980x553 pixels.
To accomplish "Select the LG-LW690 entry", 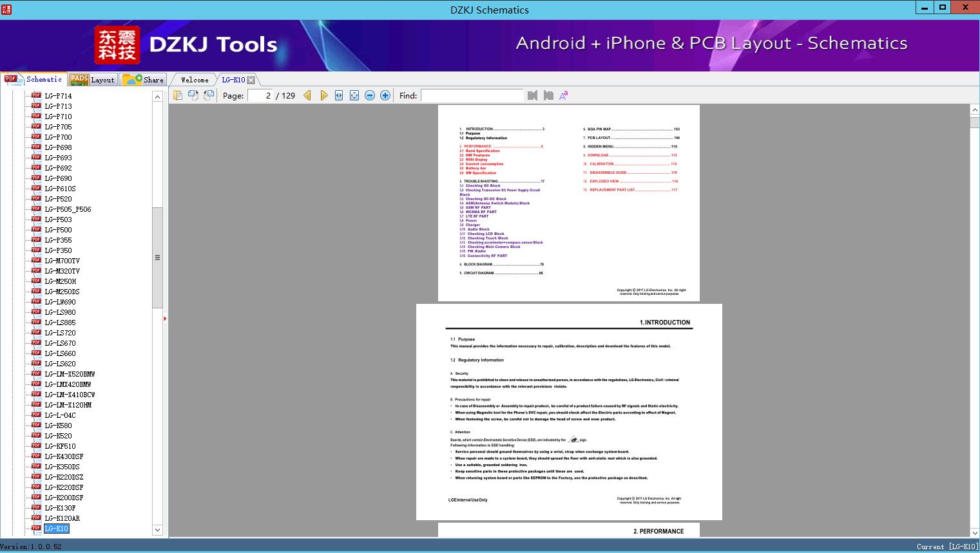I will click(60, 302).
